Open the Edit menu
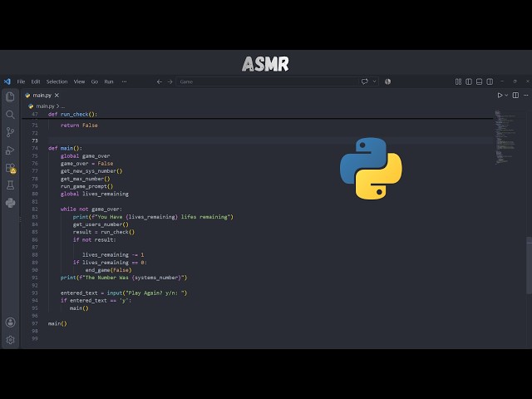The height and width of the screenshot is (399, 532). click(36, 81)
